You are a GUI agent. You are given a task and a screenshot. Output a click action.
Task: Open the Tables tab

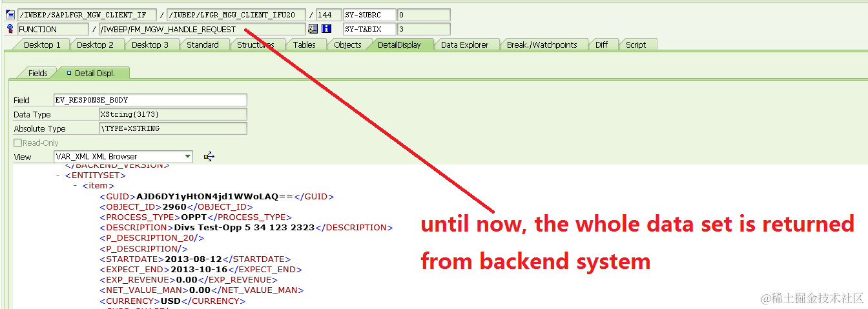click(x=304, y=45)
